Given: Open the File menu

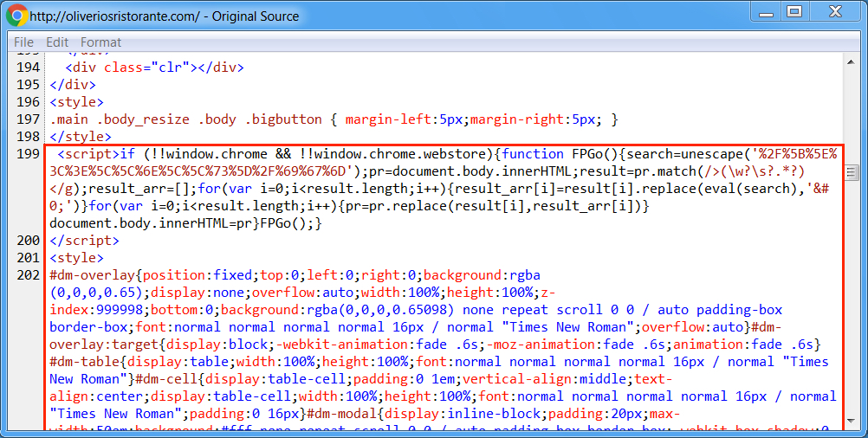Looking at the screenshot, I should click(x=23, y=42).
